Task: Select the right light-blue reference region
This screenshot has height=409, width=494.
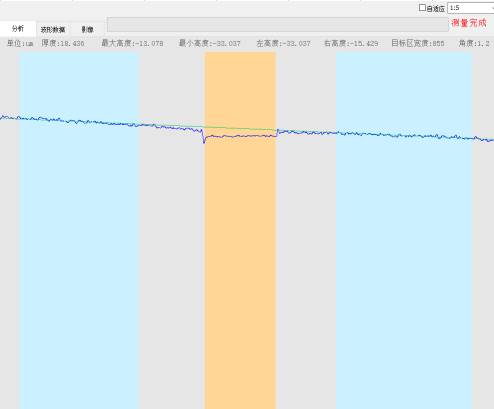Action: pyautogui.click(x=404, y=230)
